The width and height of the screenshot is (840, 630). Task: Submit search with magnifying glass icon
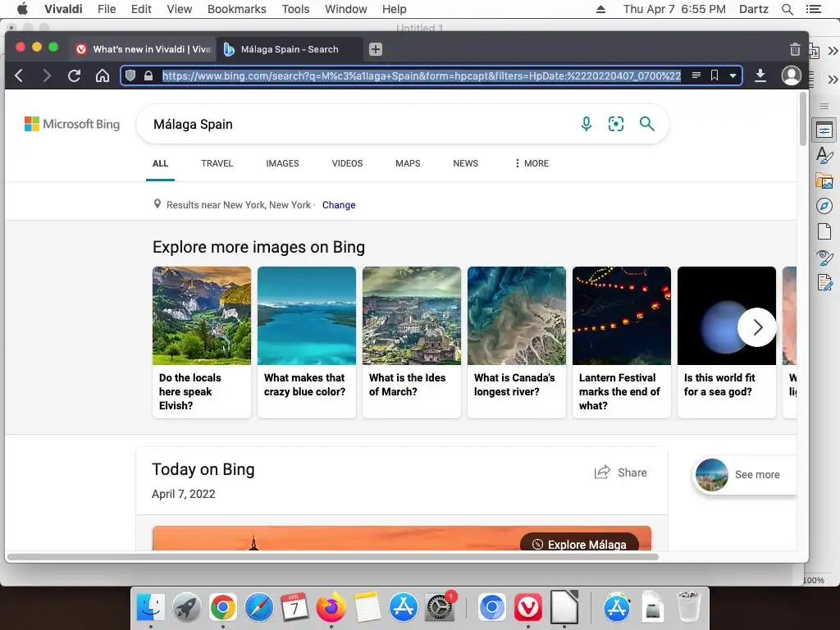point(647,124)
